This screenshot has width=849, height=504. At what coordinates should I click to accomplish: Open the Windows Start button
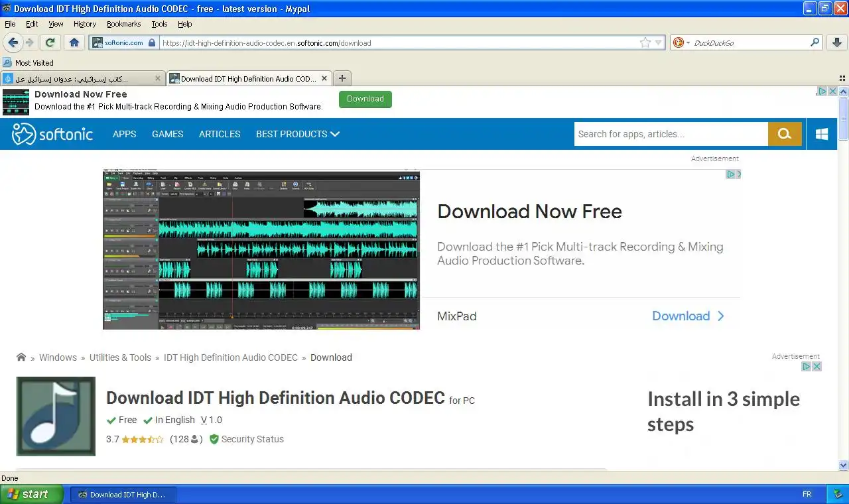click(32, 494)
